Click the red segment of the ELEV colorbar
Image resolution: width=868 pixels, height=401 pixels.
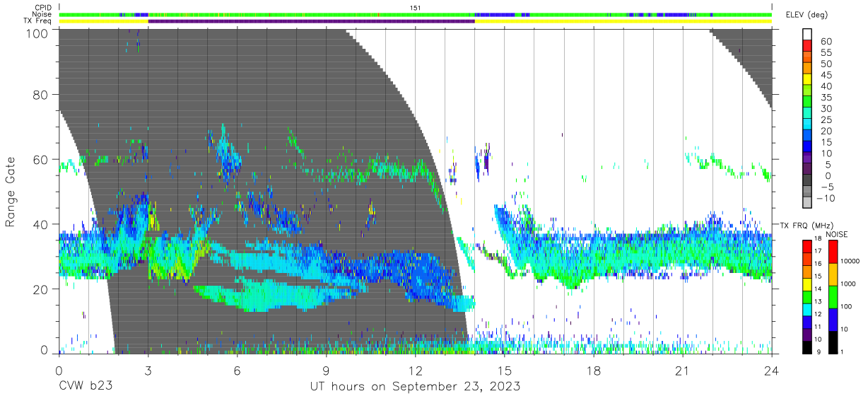coord(808,45)
